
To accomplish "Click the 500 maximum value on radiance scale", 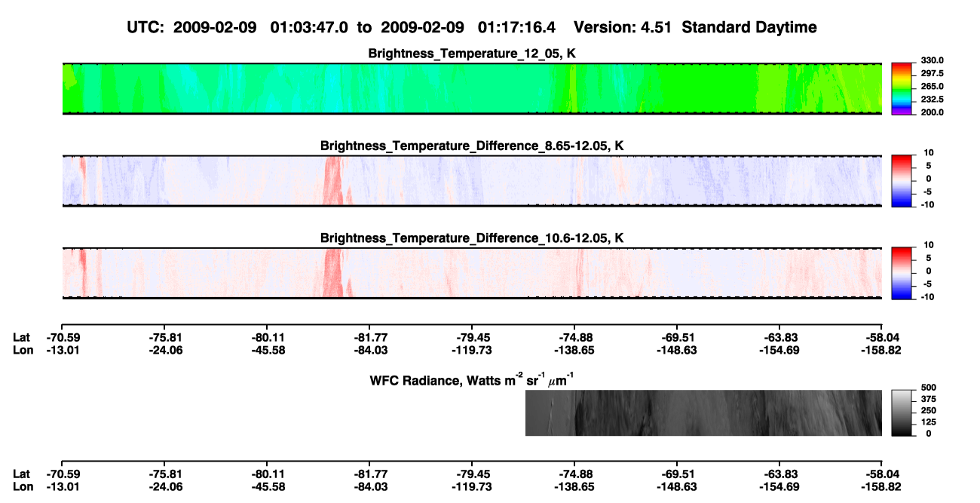I will [926, 387].
